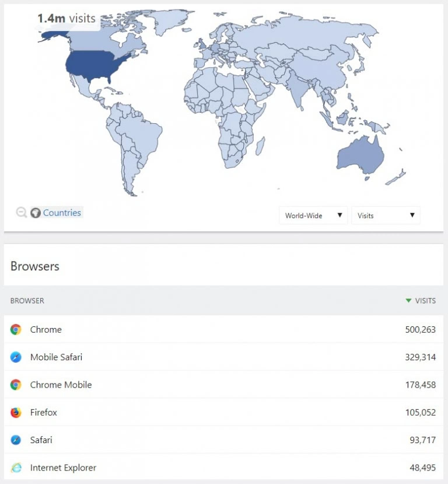448x484 pixels.
Task: Click the Chrome browser icon
Action: (x=16, y=329)
